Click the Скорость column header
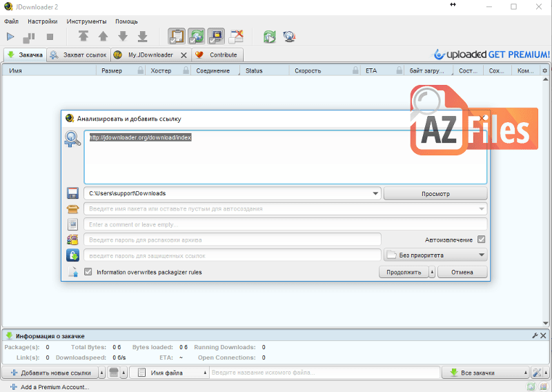552x392 pixels. [324, 71]
